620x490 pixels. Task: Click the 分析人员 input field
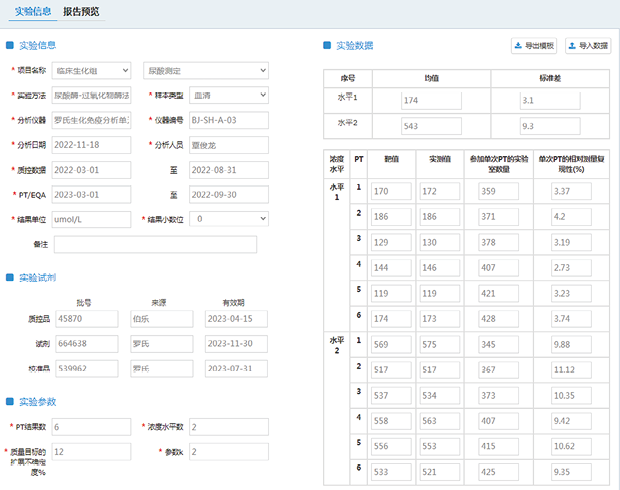229,145
